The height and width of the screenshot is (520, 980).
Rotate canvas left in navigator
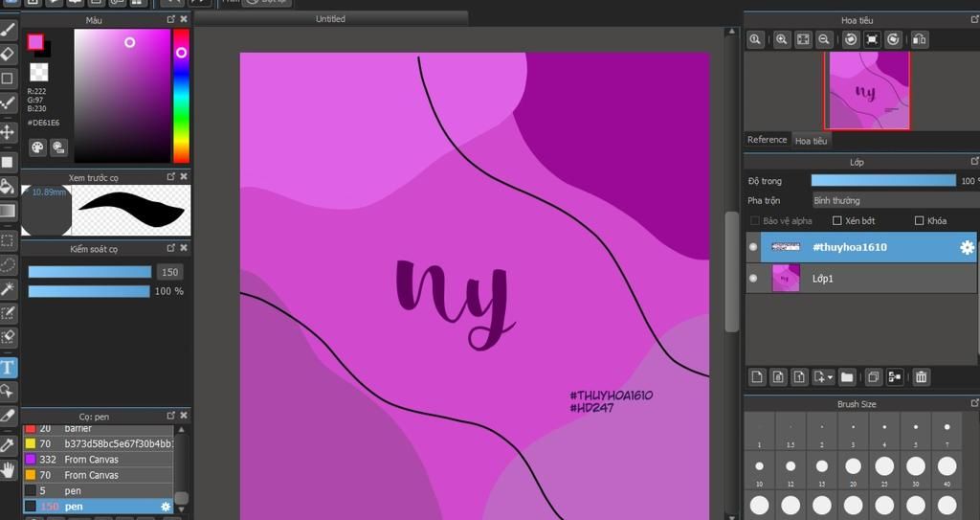pyautogui.click(x=851, y=39)
